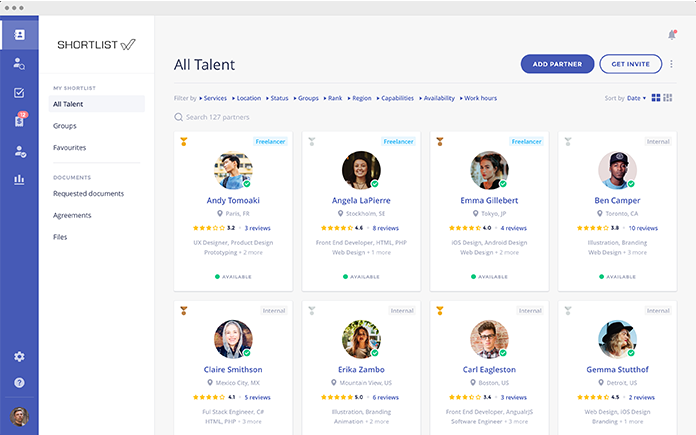696x435 pixels.
Task: Open Requested documents in sidebar
Action: (88, 193)
